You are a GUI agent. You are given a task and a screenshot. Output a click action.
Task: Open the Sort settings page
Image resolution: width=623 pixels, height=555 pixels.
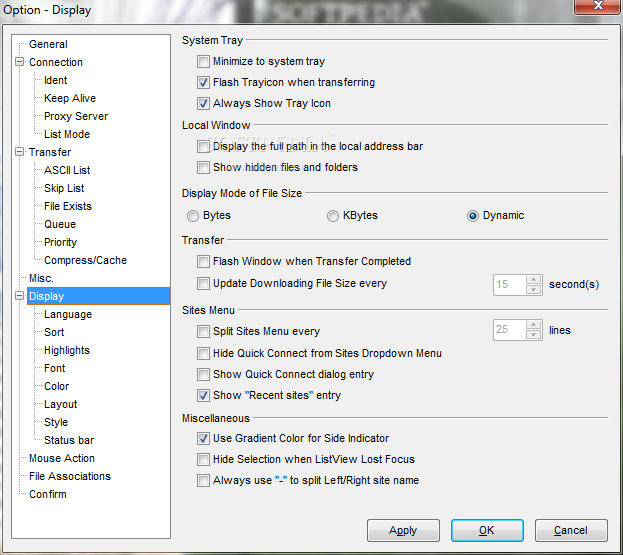tap(54, 332)
